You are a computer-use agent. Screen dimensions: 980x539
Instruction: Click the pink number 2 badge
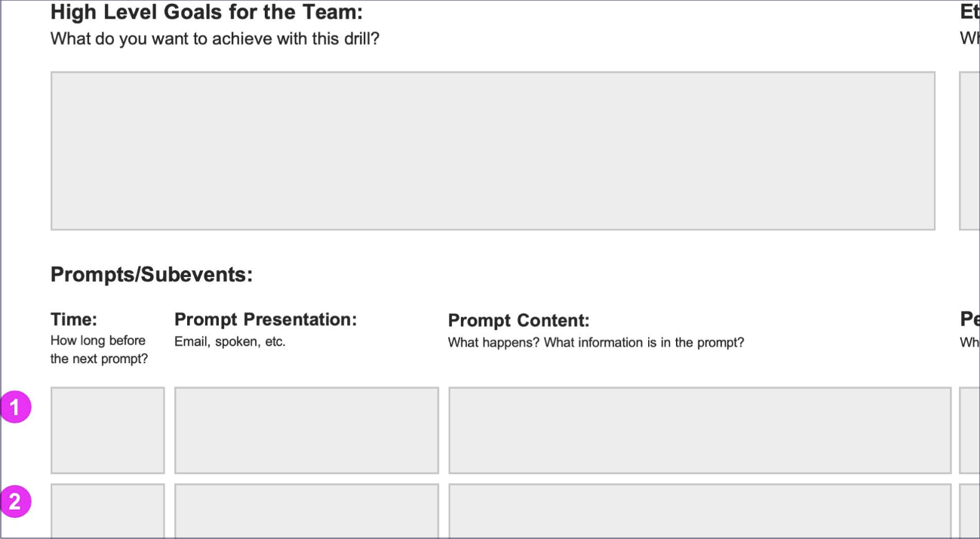coord(14,501)
